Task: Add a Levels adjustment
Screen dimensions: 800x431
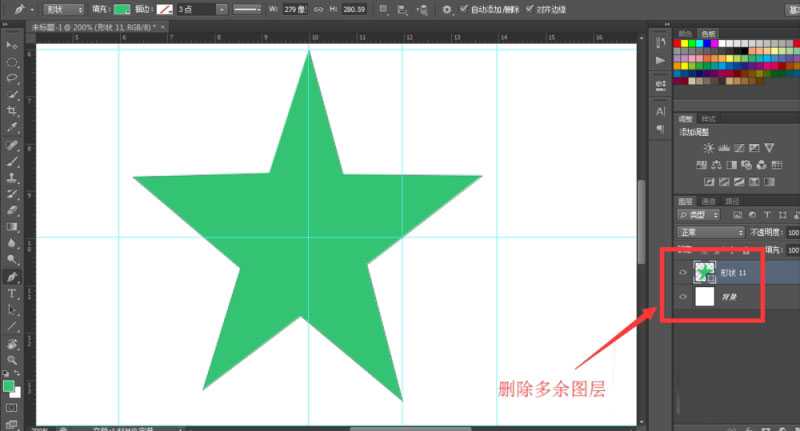Action: pos(724,148)
